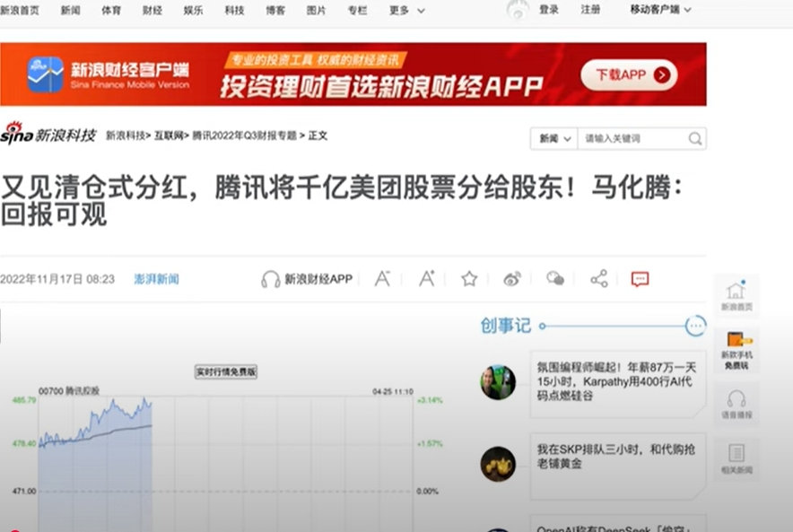The height and width of the screenshot is (532, 793).
Task: Click 互联网 breadcrumb link
Action: click(169, 135)
